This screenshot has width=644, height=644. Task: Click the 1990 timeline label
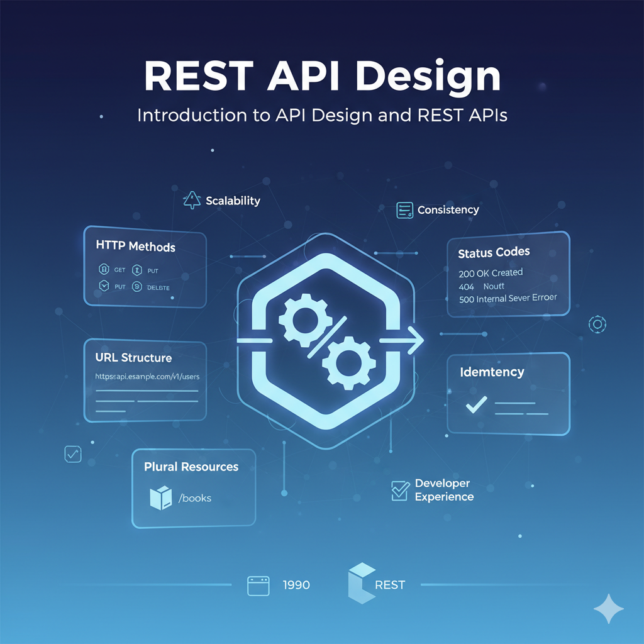[296, 585]
